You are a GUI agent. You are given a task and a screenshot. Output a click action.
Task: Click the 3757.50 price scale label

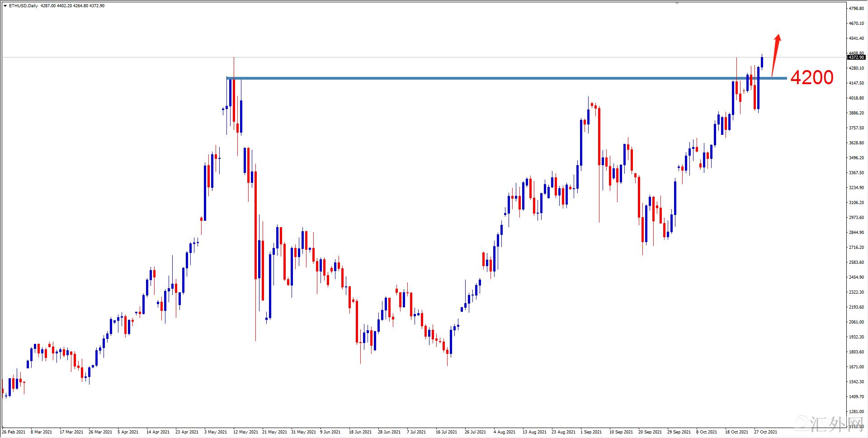coord(856,128)
